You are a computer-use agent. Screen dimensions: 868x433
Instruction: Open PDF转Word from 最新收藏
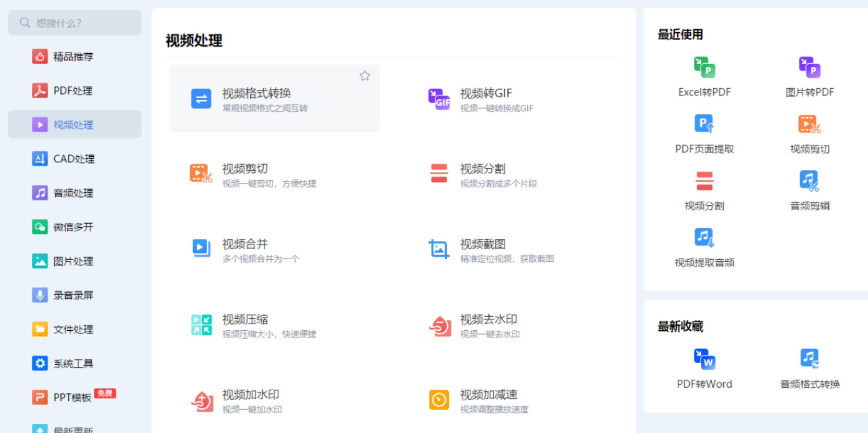coord(704,360)
